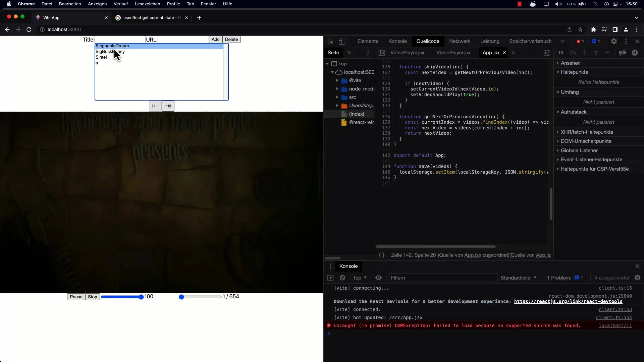The width and height of the screenshot is (644, 362).
Task: Switch to Konsole tab in DevTools
Action: [397, 41]
